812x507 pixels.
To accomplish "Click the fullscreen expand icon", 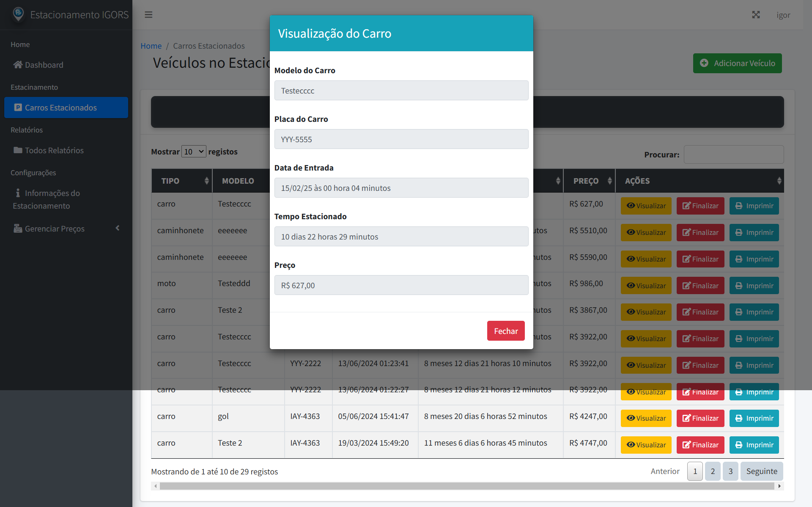I will click(x=756, y=15).
